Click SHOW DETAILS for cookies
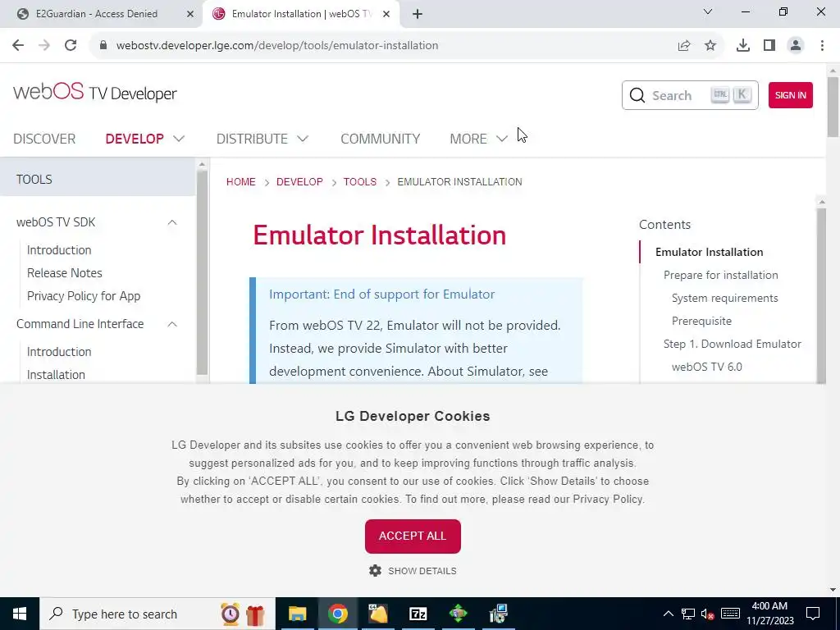 pyautogui.click(x=422, y=571)
